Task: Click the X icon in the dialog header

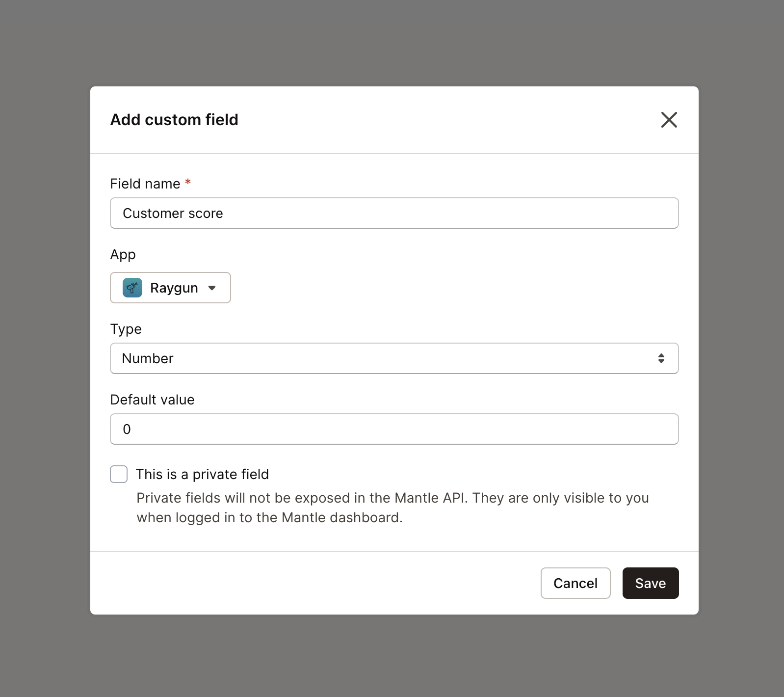Action: [669, 120]
